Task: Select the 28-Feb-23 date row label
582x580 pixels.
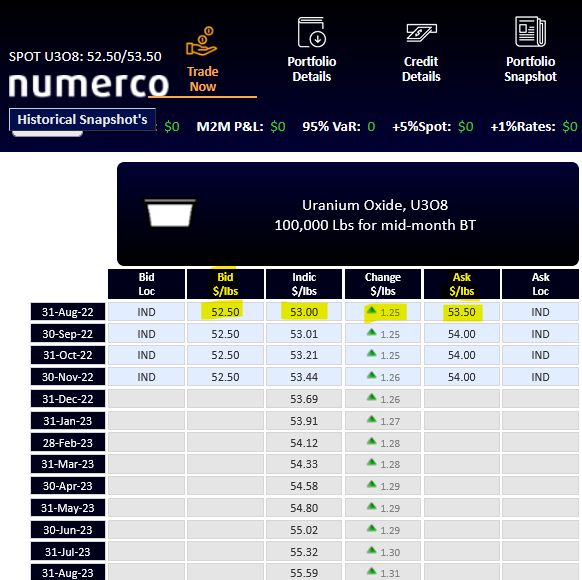Action: tap(68, 442)
